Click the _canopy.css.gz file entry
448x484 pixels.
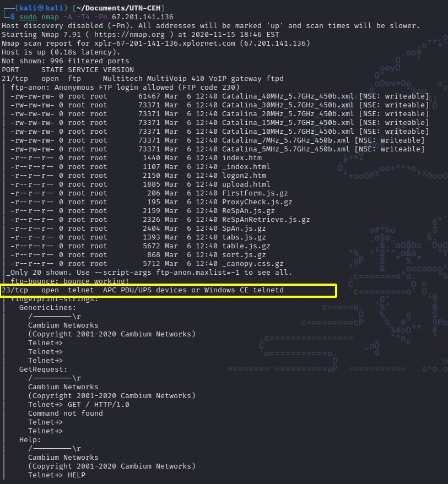click(x=252, y=264)
